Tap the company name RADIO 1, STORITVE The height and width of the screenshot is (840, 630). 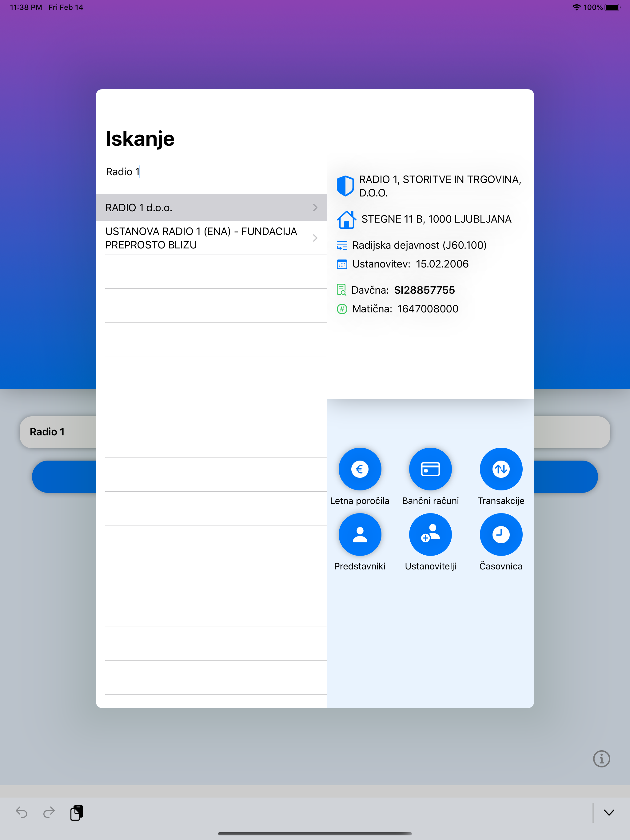click(440, 186)
